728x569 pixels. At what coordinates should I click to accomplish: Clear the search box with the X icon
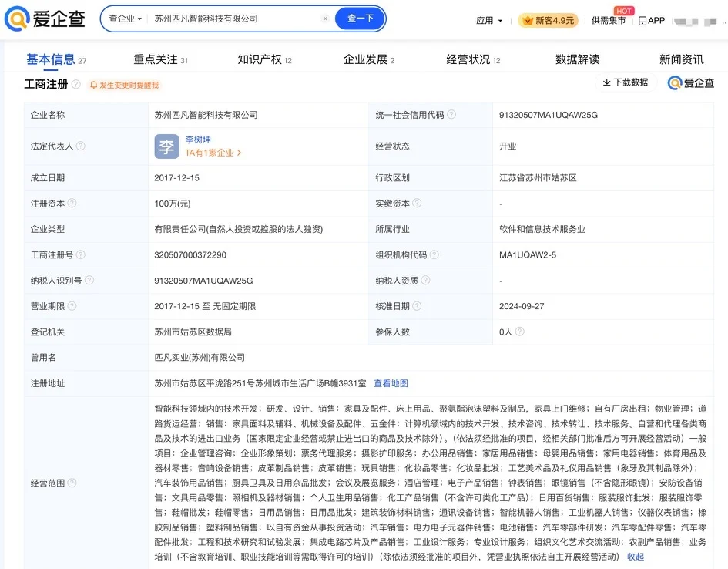click(x=325, y=19)
